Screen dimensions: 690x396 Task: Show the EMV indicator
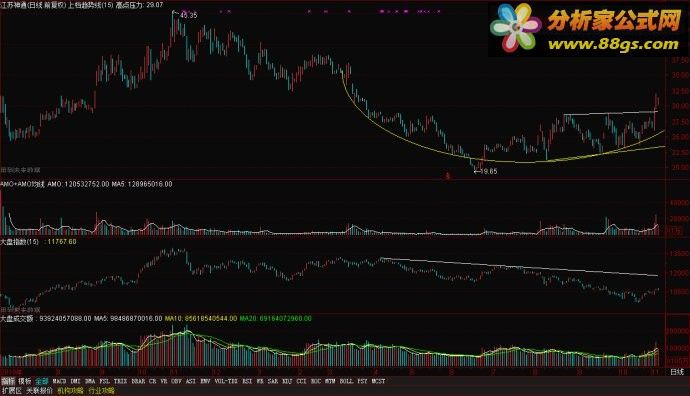206,381
